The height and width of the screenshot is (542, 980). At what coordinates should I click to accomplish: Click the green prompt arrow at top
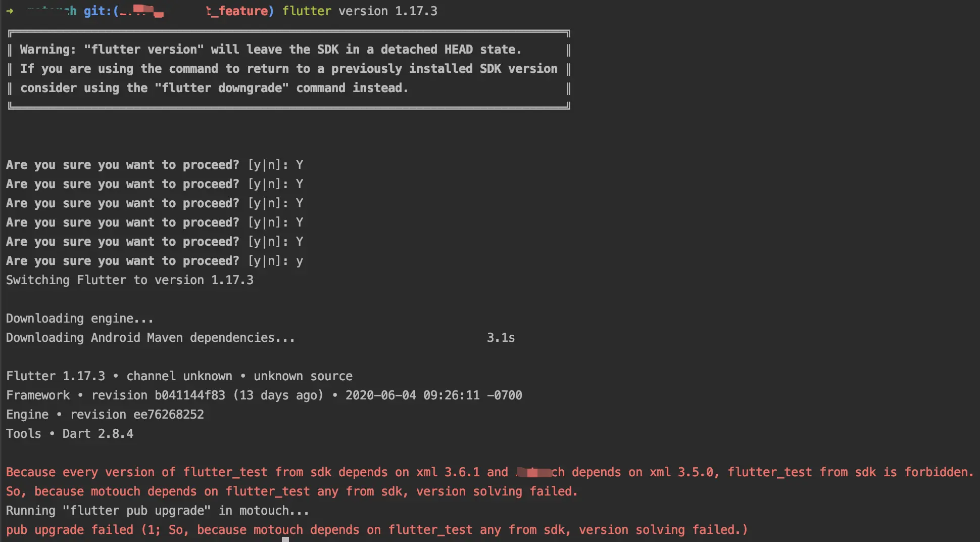[10, 11]
